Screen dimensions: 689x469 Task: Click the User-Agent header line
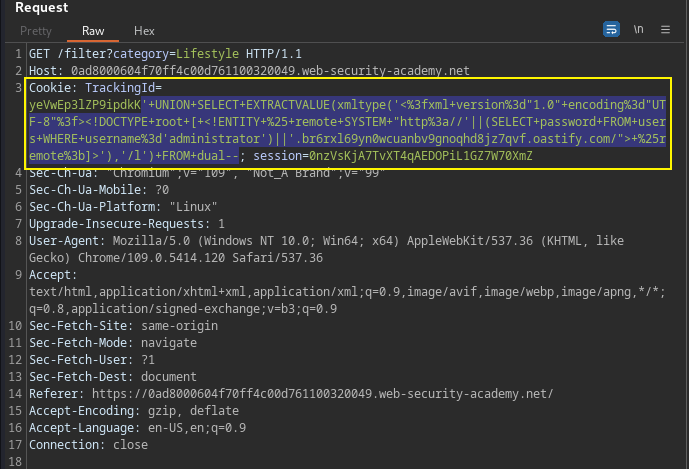[326, 249]
